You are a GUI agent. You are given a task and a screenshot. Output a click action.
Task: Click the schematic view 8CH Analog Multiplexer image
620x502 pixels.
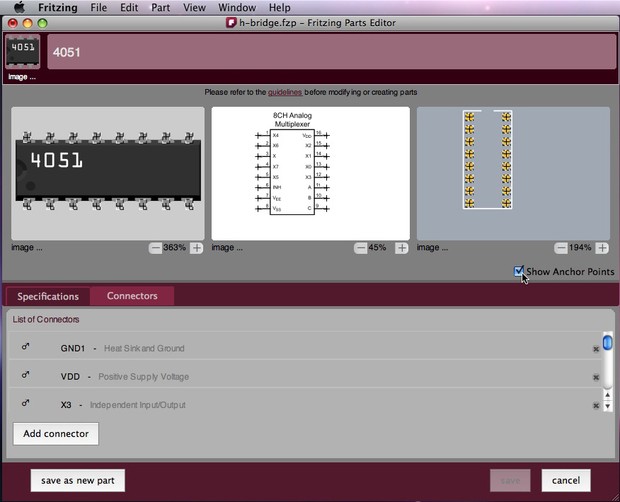(310, 173)
